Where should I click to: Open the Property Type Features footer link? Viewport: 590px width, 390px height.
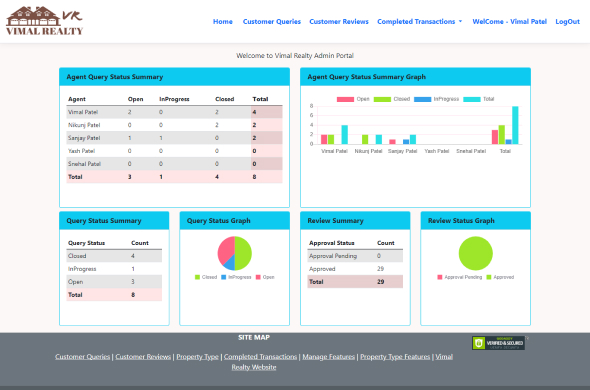coord(395,357)
